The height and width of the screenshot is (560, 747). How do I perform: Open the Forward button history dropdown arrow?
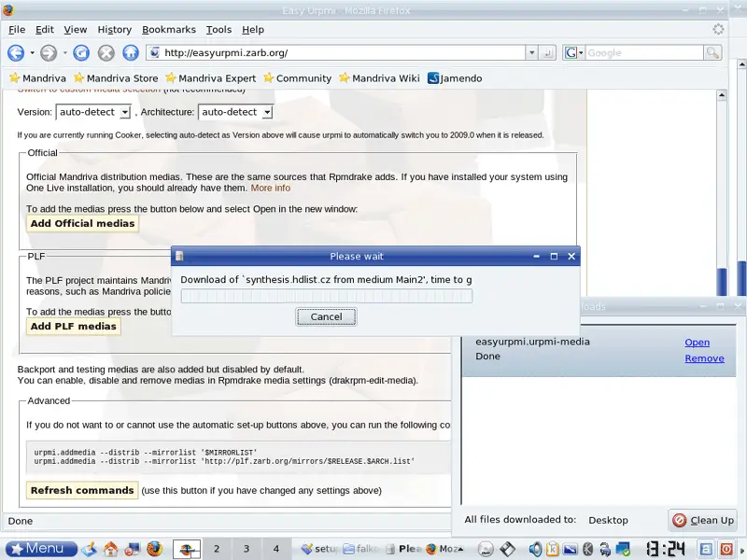(x=64, y=53)
